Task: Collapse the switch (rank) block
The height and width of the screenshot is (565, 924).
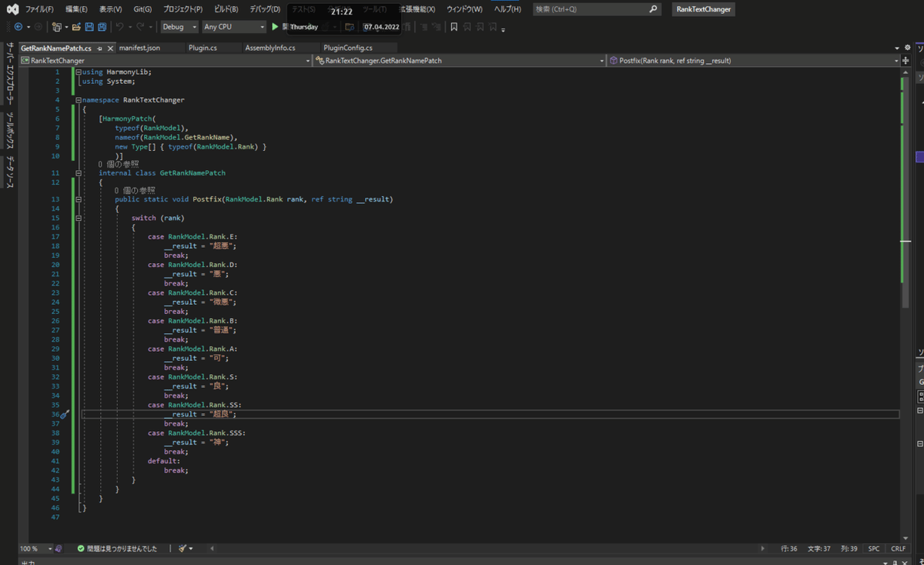Action: click(x=79, y=218)
